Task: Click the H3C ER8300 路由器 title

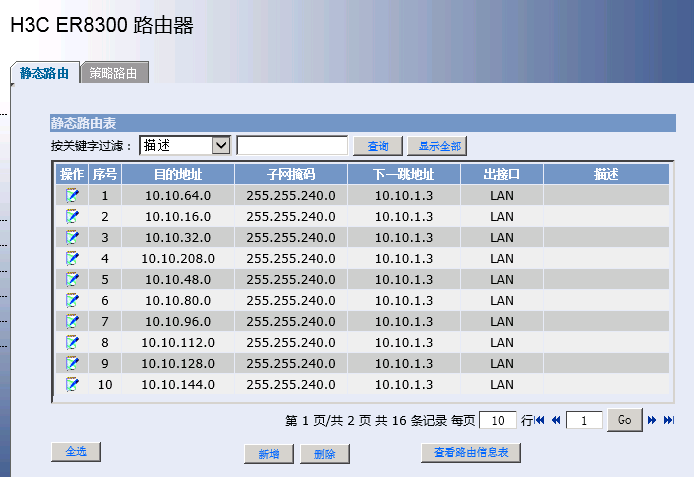Action: click(102, 25)
